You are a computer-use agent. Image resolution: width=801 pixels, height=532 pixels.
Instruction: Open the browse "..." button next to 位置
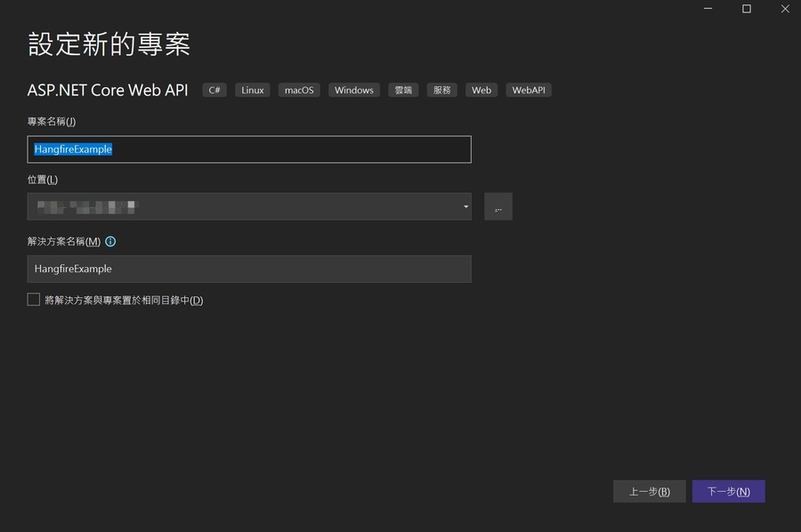coord(498,206)
